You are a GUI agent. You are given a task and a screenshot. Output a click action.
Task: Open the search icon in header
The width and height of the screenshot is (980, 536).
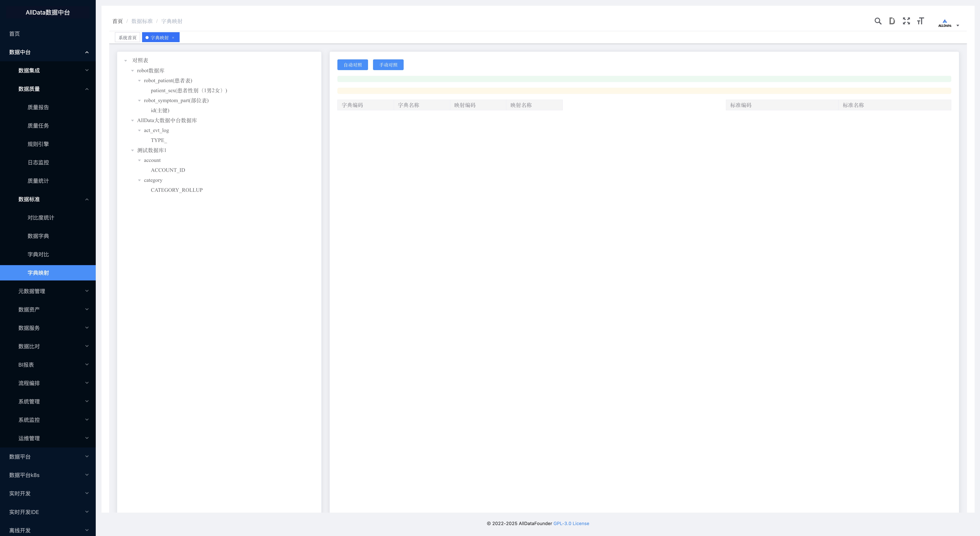coord(878,21)
